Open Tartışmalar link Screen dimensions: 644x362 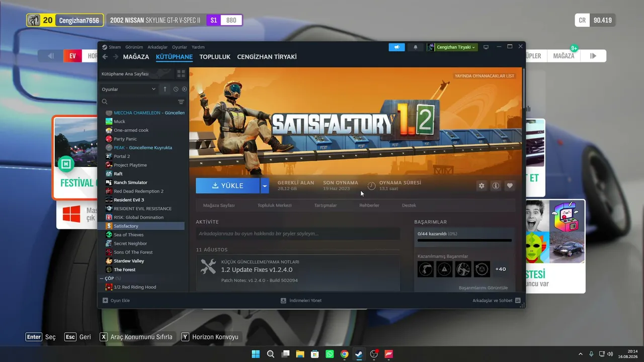pyautogui.click(x=326, y=205)
